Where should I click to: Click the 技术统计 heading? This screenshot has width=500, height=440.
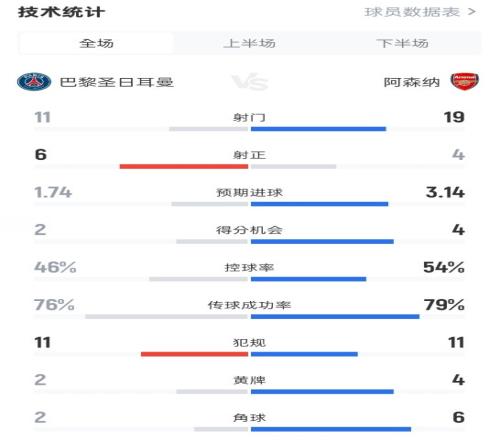[x=62, y=12]
